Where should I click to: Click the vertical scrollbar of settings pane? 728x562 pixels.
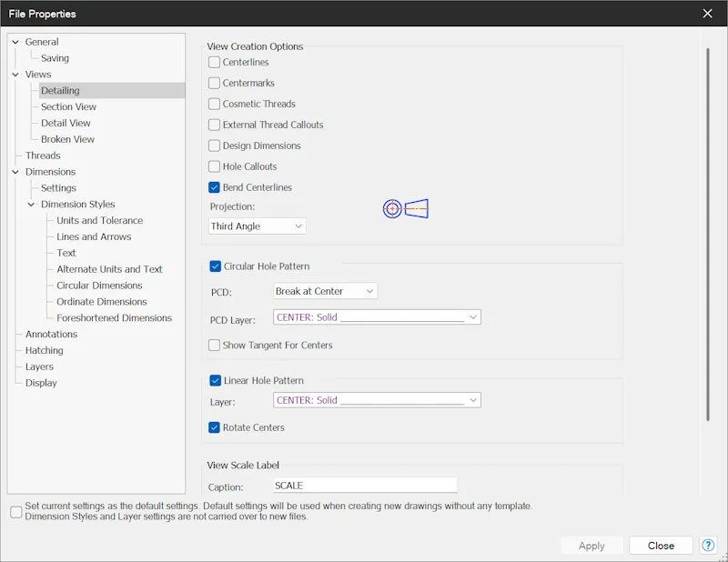pos(708,235)
